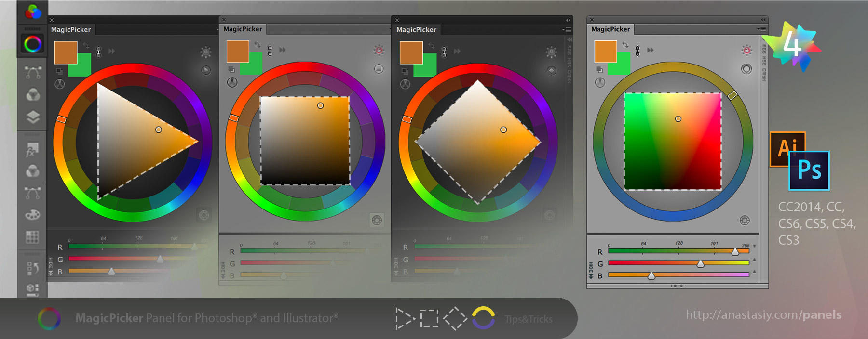This screenshot has width=868, height=339.
Task: Toggle chain link in light gray panel
Action: click(637, 51)
